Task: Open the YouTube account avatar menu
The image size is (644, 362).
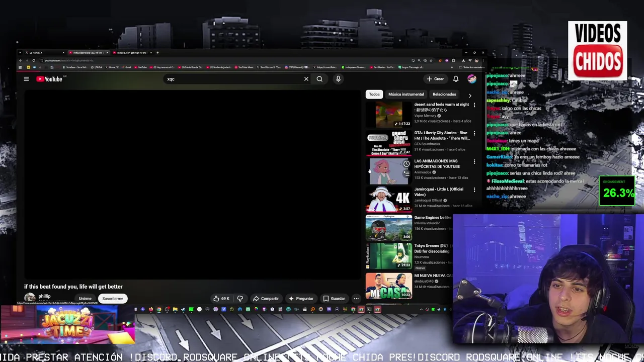Action: 471,79
